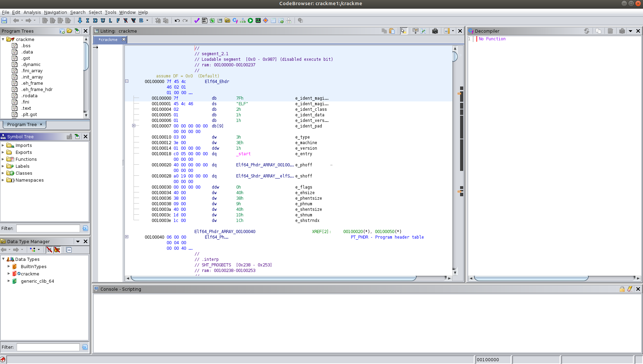Open the Tools menu
643x364 pixels.
coord(111,12)
